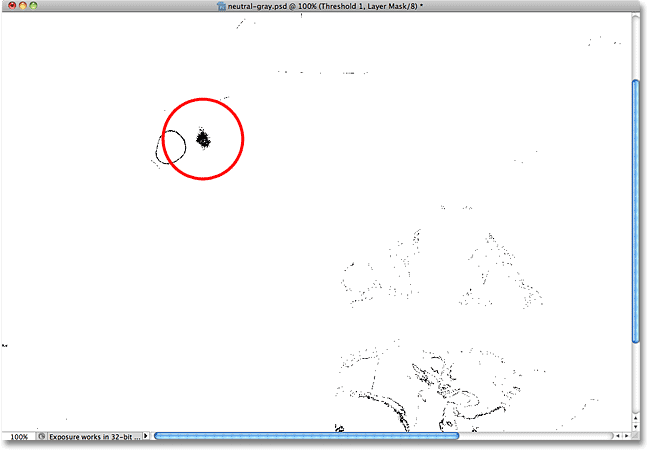Click the horizontal scrollbar left arrow

618,436
